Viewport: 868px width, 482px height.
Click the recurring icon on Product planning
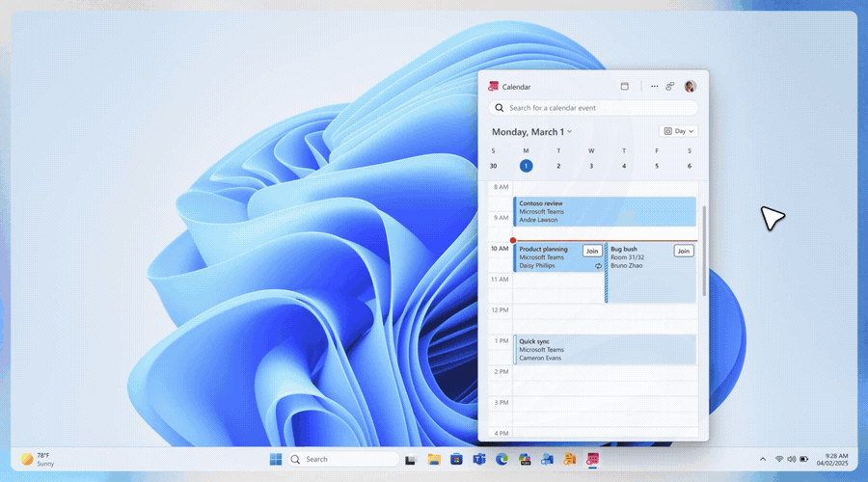click(x=598, y=266)
